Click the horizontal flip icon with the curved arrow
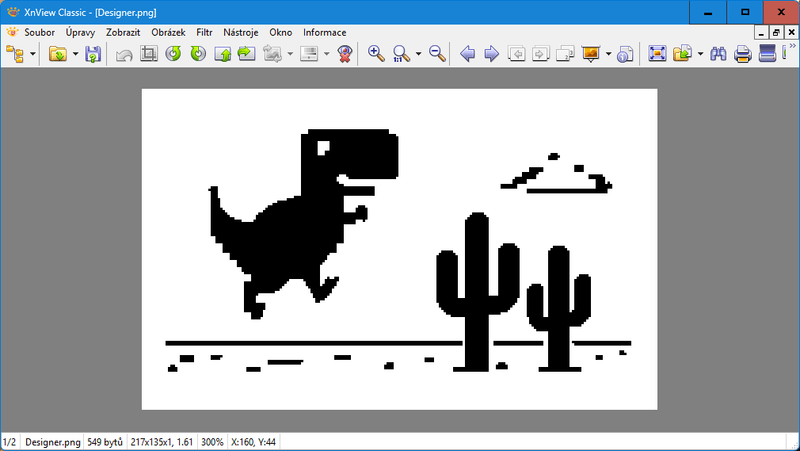This screenshot has width=800, height=451. 246,54
